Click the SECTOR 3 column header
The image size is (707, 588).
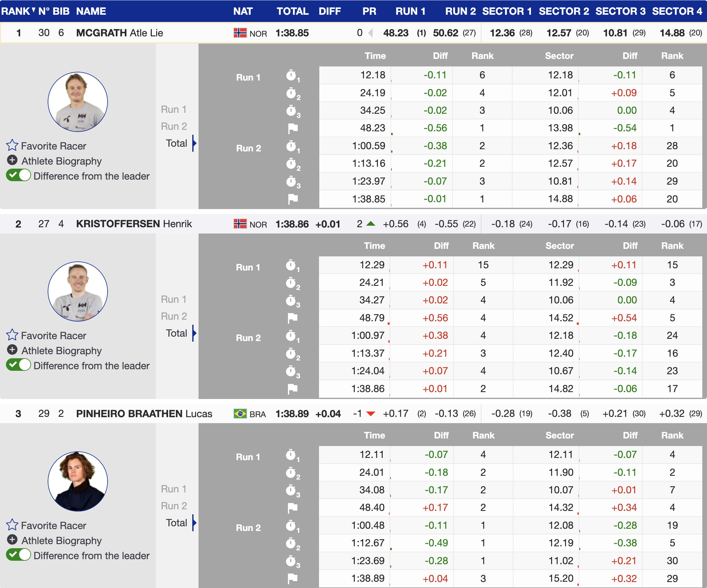point(620,11)
